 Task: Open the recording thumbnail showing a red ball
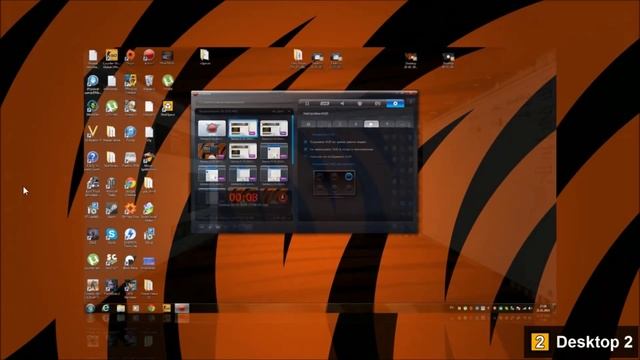click(212, 128)
